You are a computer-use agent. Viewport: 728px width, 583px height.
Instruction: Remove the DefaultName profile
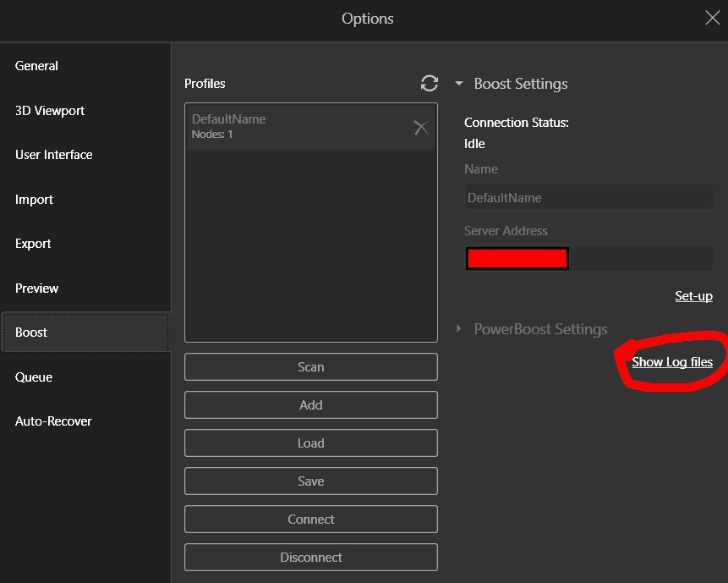[421, 127]
